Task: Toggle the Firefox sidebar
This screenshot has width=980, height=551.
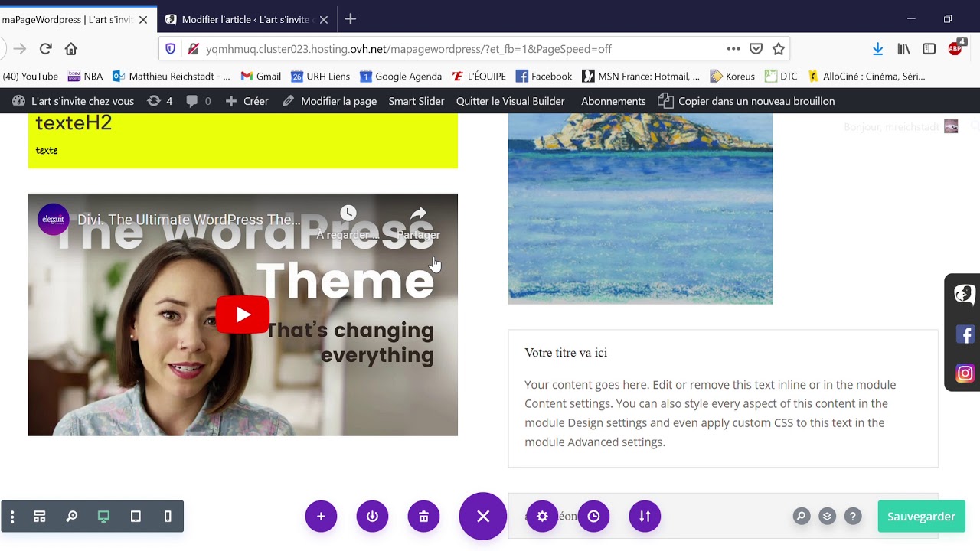Action: click(929, 49)
